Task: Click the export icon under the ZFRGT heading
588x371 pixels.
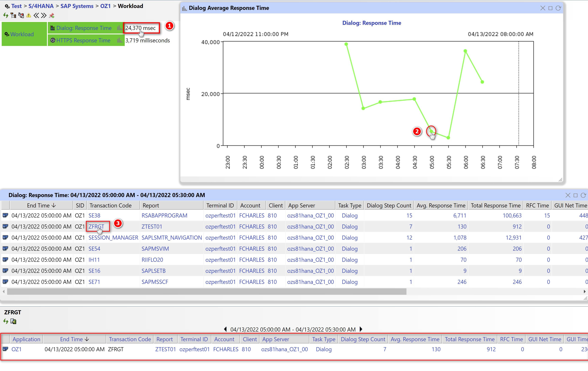Action: [13, 321]
